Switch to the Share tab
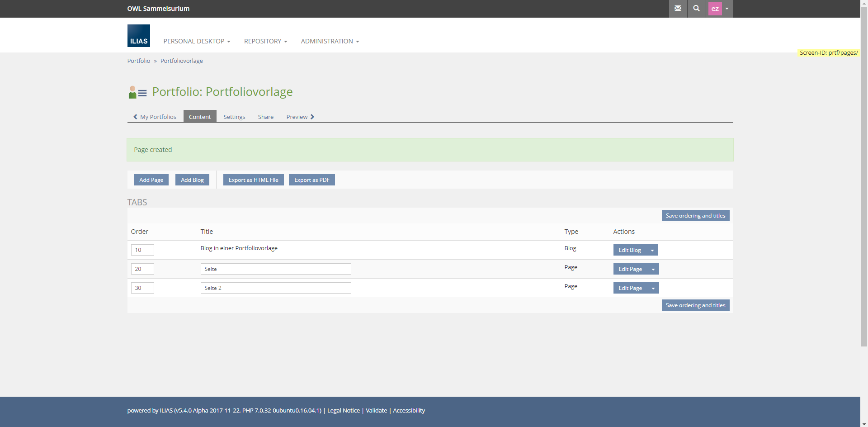 (x=266, y=117)
